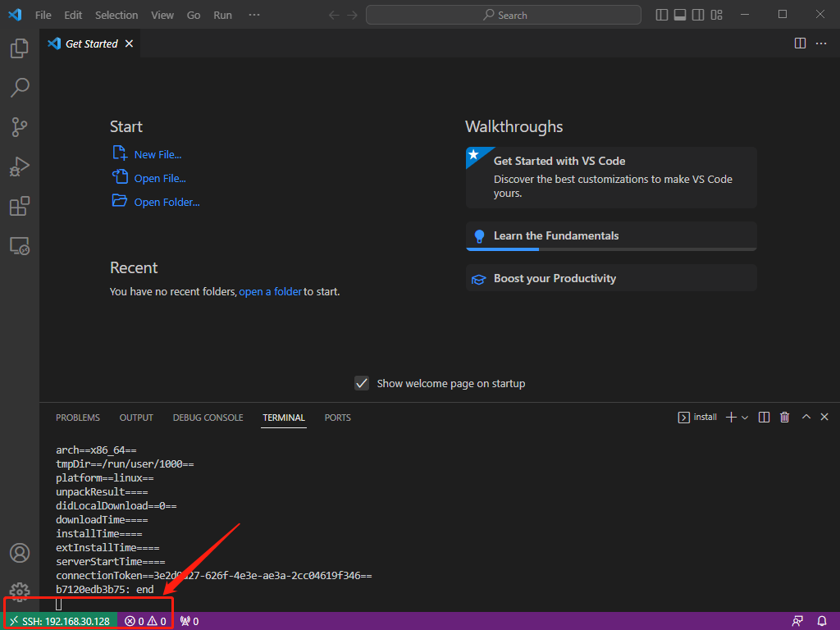Open the Source Control view
This screenshot has height=630, width=840.
(20, 127)
